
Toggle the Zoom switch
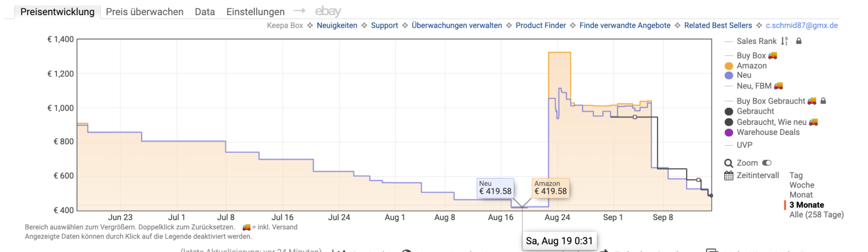(767, 163)
